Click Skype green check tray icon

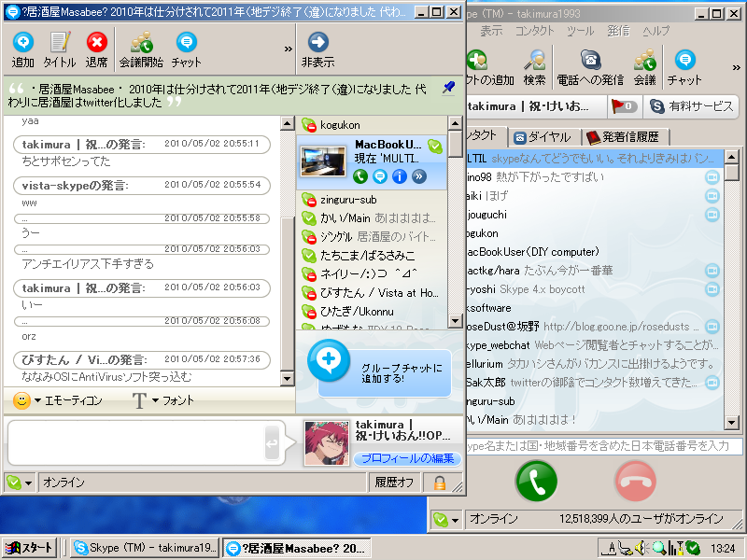pyautogui.click(x=693, y=549)
